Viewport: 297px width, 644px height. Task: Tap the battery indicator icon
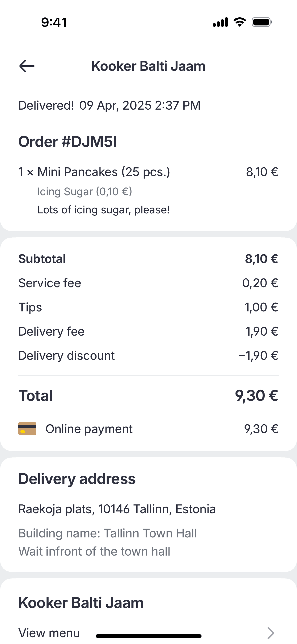pyautogui.click(x=262, y=22)
